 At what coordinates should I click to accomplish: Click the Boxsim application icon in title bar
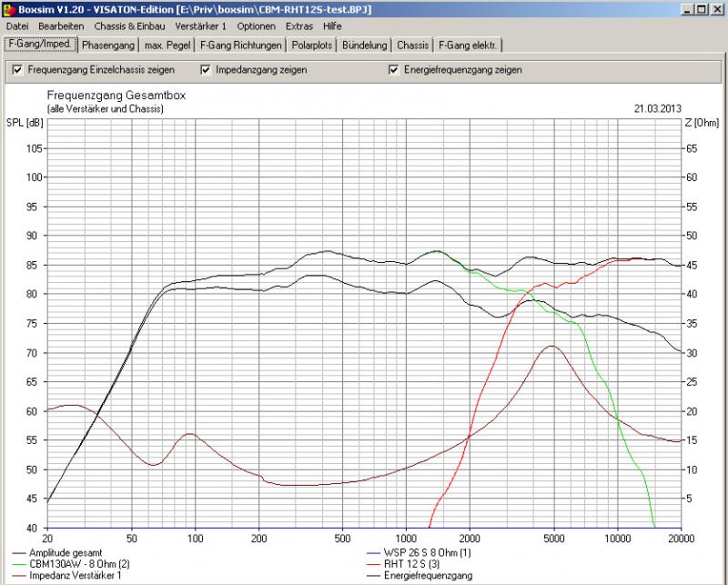coord(9,8)
